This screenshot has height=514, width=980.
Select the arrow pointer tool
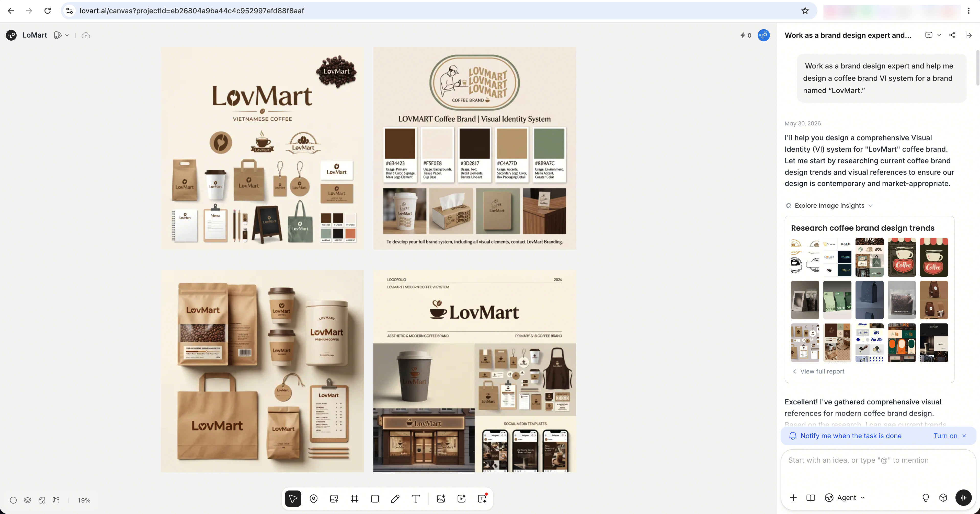tap(293, 498)
